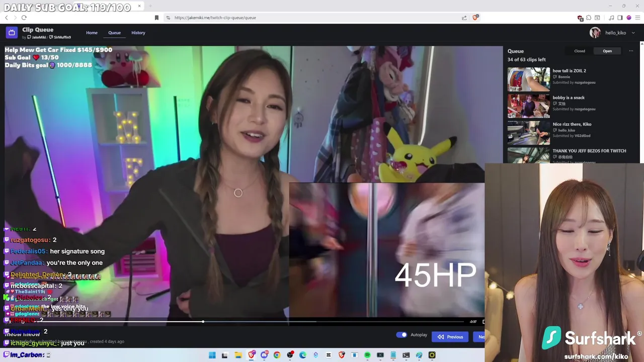This screenshot has width=644, height=362.
Task: Expand the hello_kiko account dropdown chevron
Action: click(633, 33)
